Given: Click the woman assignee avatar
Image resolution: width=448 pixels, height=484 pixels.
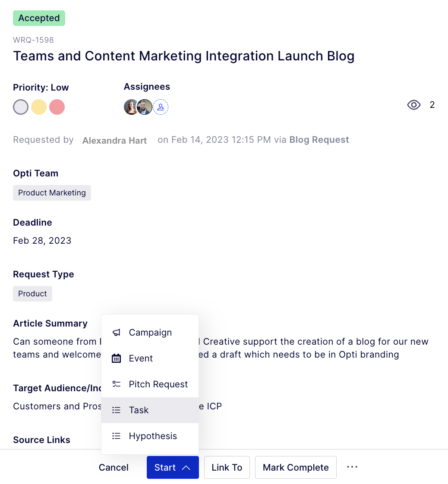Looking at the screenshot, I should click(131, 107).
